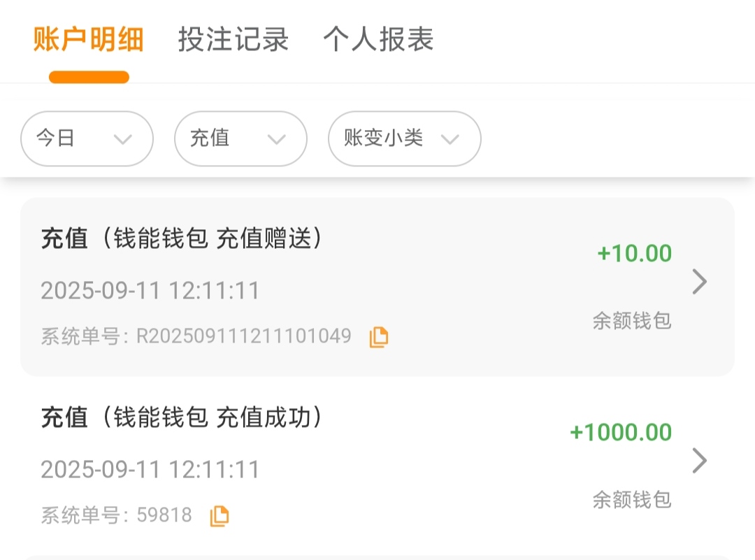Screen dimensions: 755x560
Task: Select the R202509111211101049 order number text
Action: (x=243, y=336)
